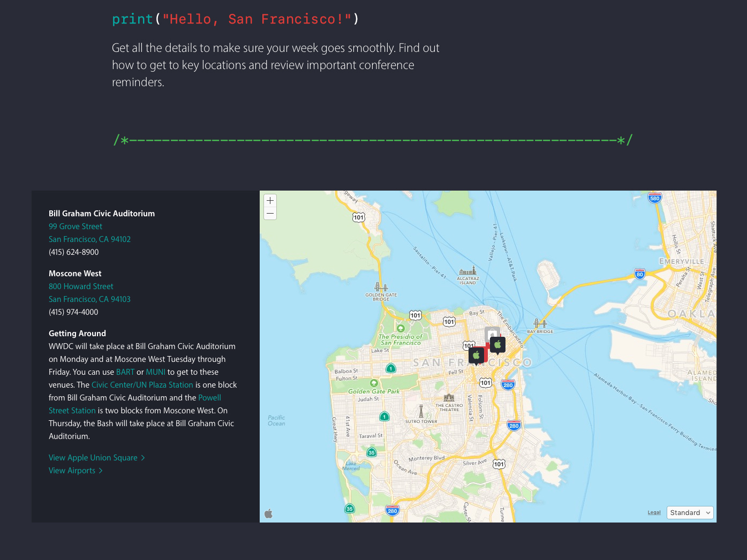The height and width of the screenshot is (560, 747).
Task: Click the Golden Gate Bridge landmark icon
Action: (x=381, y=287)
